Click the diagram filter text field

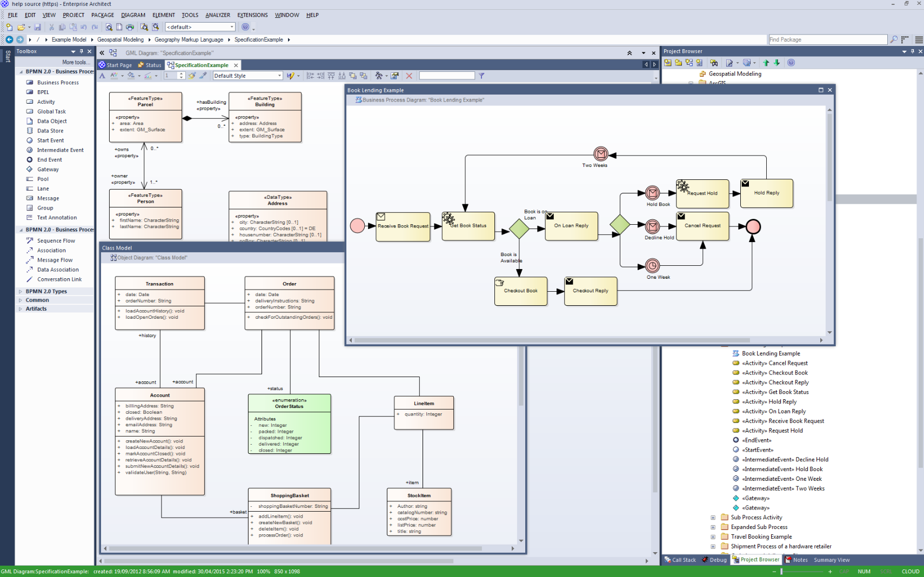(447, 76)
